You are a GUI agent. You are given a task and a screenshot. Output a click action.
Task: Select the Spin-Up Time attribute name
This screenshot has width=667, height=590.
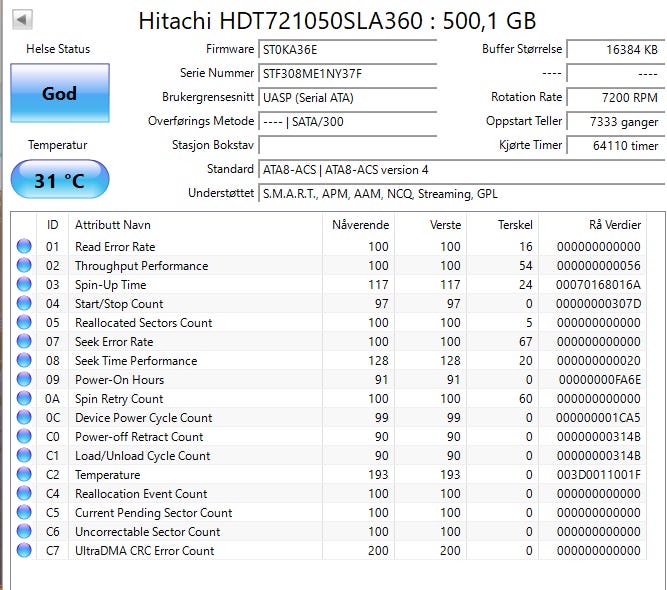tap(111, 285)
